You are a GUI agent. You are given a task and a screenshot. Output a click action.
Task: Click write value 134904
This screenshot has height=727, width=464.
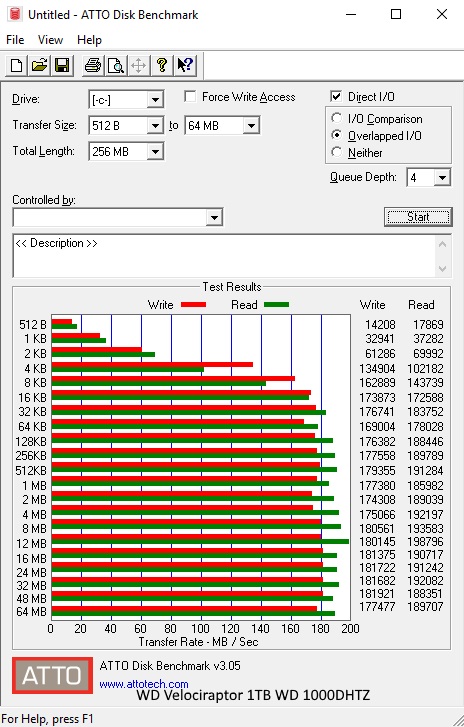(377, 369)
